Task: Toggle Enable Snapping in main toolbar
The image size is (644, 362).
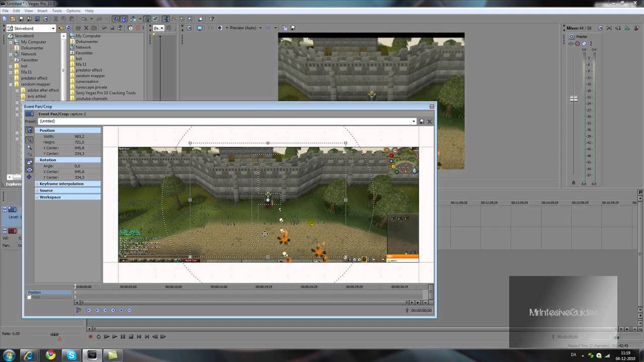Action: (116, 19)
